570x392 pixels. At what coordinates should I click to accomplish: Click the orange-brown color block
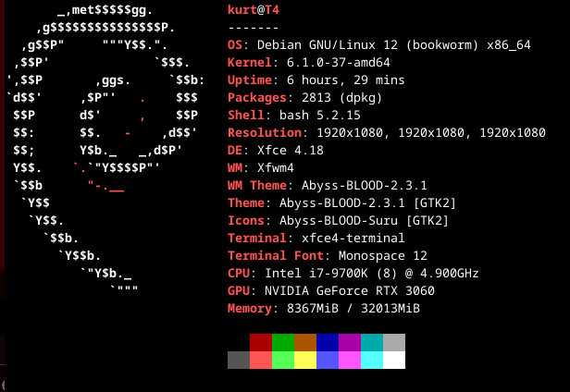click(x=305, y=343)
